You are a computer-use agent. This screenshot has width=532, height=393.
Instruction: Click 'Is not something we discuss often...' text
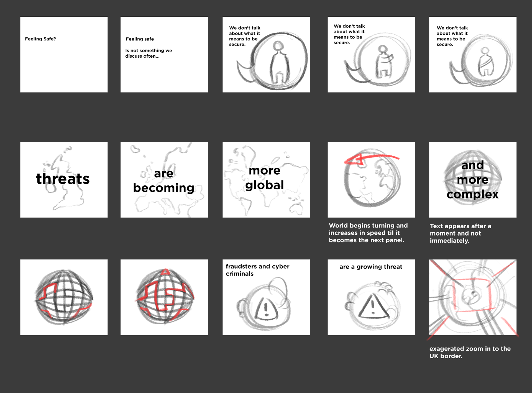(x=149, y=53)
